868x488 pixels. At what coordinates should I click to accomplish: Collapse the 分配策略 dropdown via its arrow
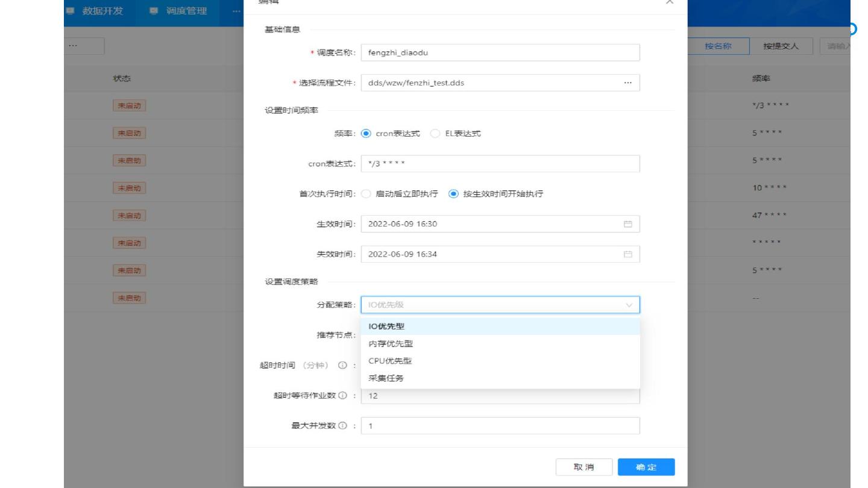tap(629, 305)
